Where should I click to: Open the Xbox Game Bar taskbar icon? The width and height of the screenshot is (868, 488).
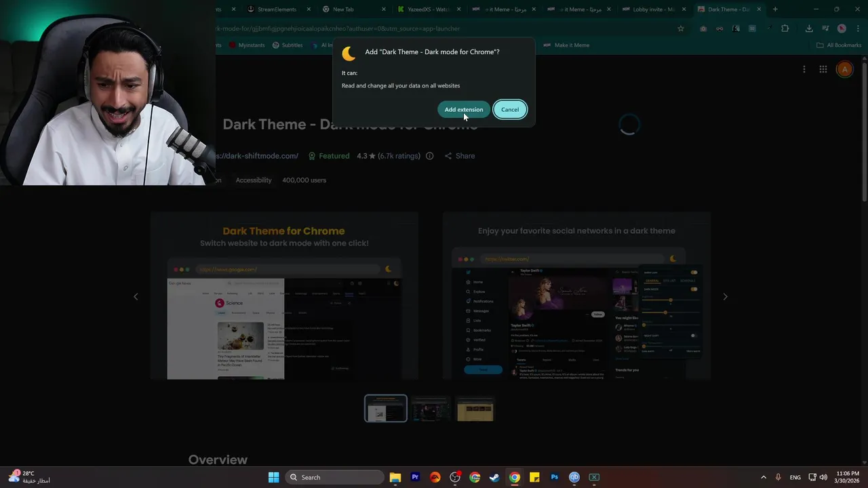tap(594, 477)
